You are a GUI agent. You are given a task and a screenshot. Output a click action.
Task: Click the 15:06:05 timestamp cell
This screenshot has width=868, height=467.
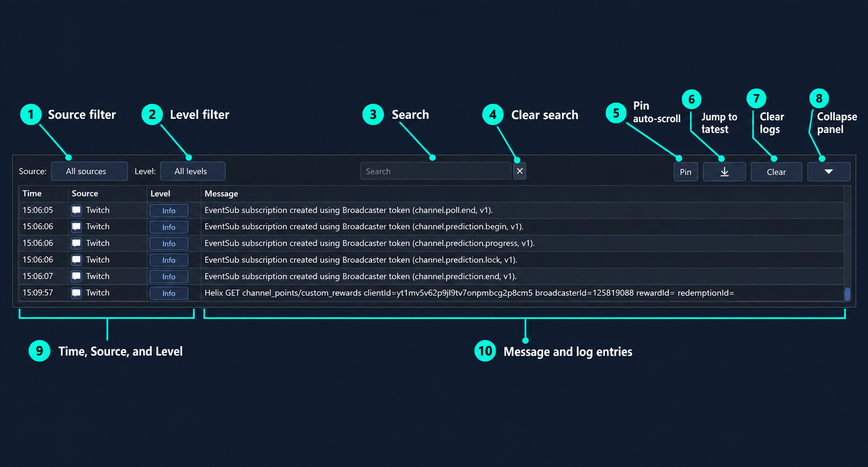38,210
